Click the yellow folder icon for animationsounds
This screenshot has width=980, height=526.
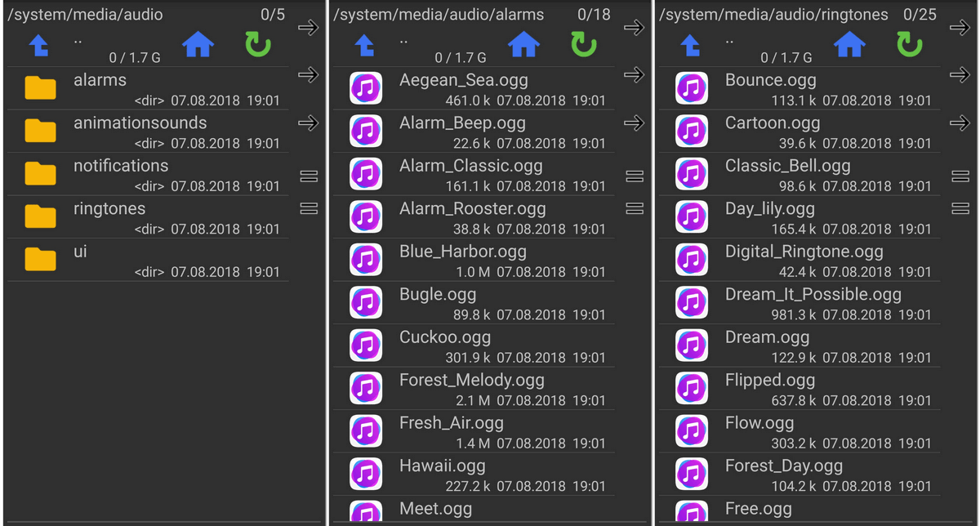pyautogui.click(x=40, y=131)
